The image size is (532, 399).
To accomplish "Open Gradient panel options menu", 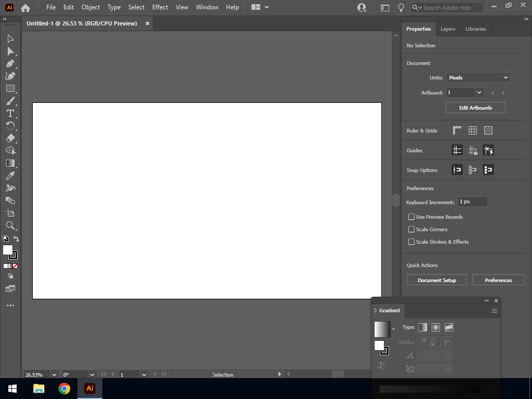I will [x=495, y=311].
